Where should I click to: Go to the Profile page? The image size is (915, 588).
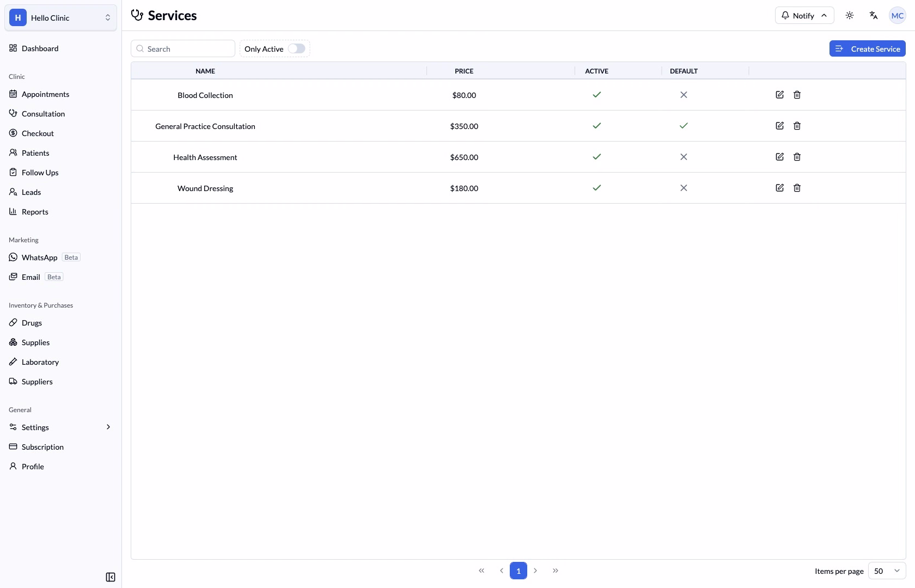click(60, 467)
